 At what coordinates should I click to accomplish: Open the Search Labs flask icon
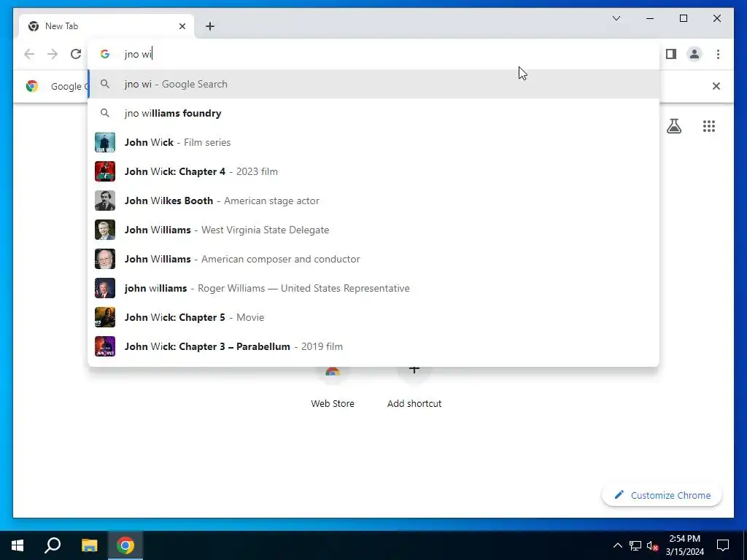[673, 126]
